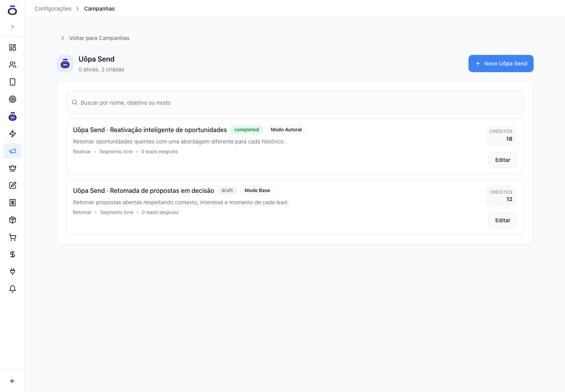Open the crown icon in sidebar
The height and width of the screenshot is (392, 565).
click(x=13, y=168)
